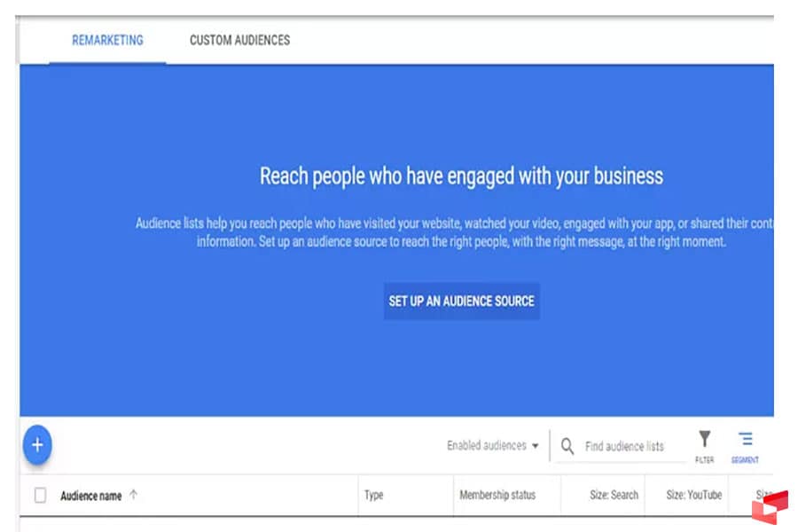The image size is (798, 532).
Task: Click the magnifying glass search icon
Action: pyautogui.click(x=567, y=446)
